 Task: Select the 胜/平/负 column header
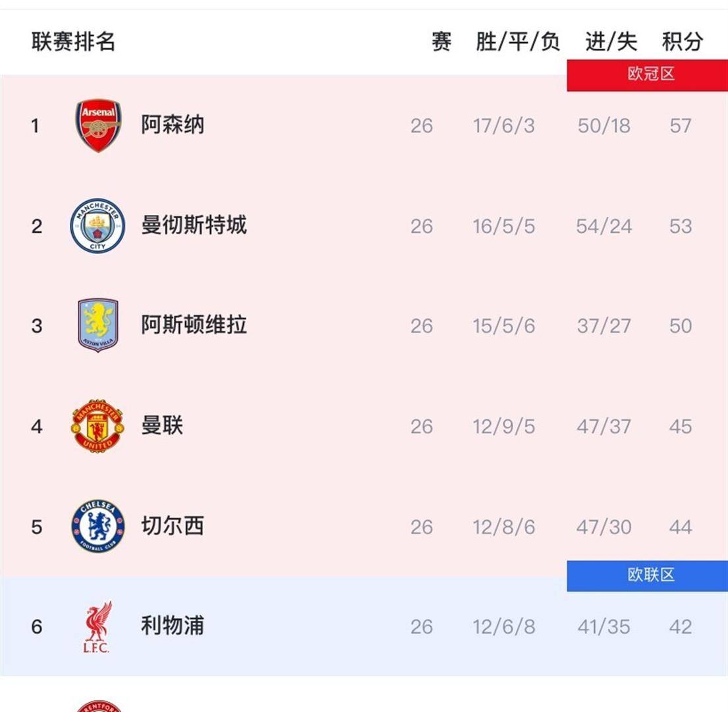point(516,41)
